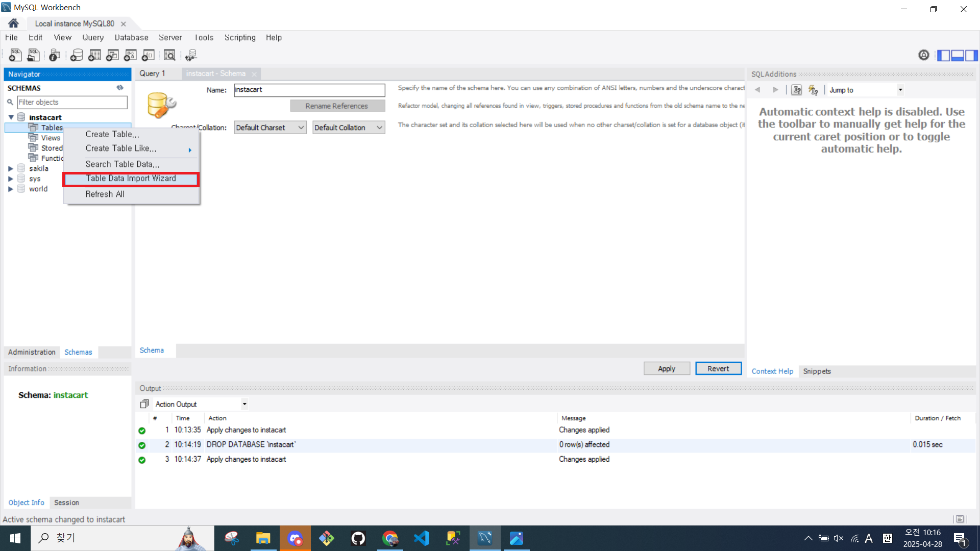The height and width of the screenshot is (551, 980).
Task: Open the search table data icon
Action: [x=169, y=55]
